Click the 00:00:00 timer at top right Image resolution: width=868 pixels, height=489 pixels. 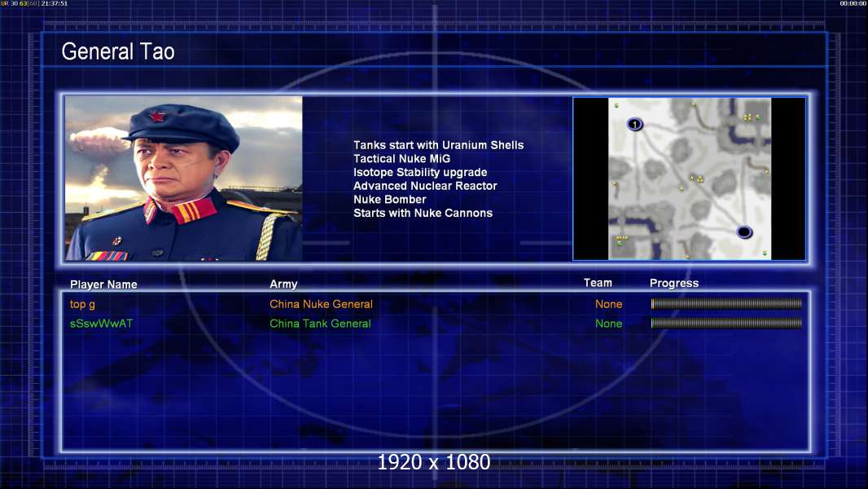(853, 3)
